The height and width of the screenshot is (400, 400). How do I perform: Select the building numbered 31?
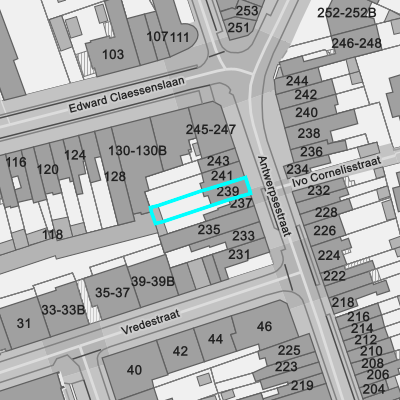pyautogui.click(x=24, y=323)
